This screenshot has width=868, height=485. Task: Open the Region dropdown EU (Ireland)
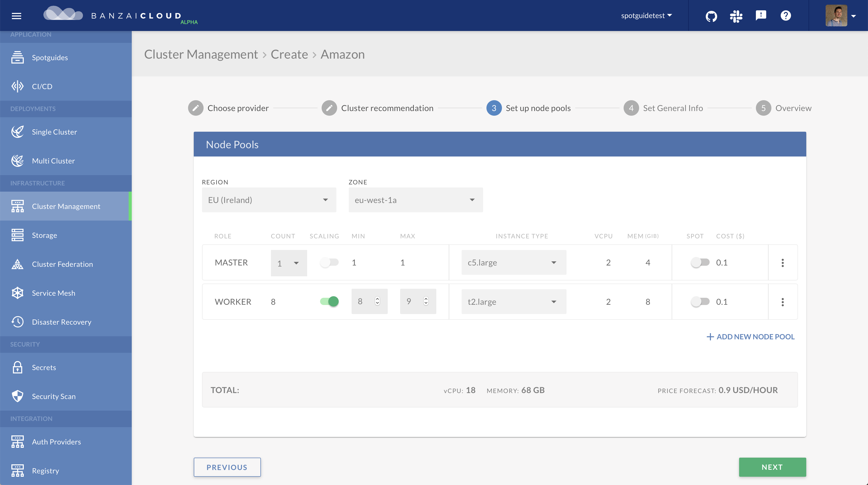point(269,200)
